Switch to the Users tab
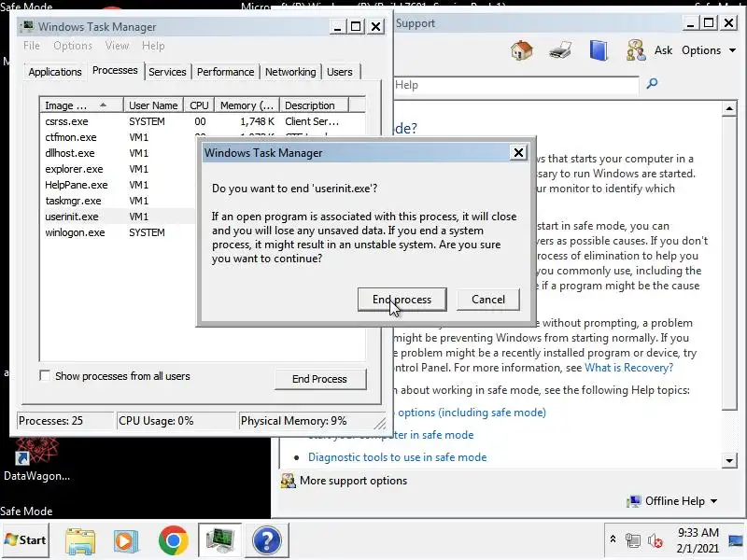Viewport: 747px width, 560px height. pos(340,72)
